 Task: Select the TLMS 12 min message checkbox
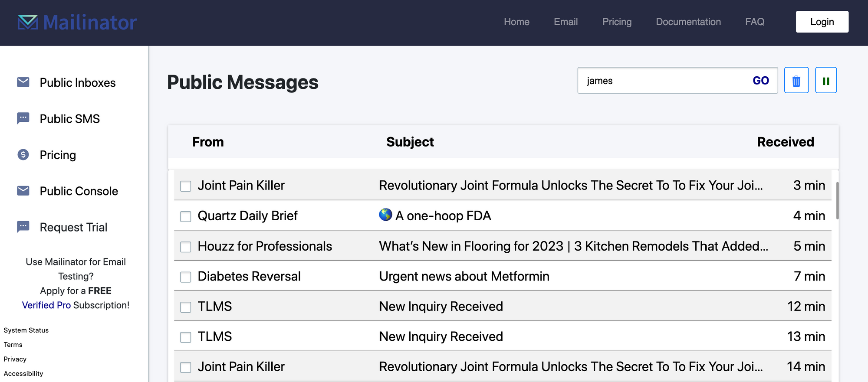click(x=186, y=307)
